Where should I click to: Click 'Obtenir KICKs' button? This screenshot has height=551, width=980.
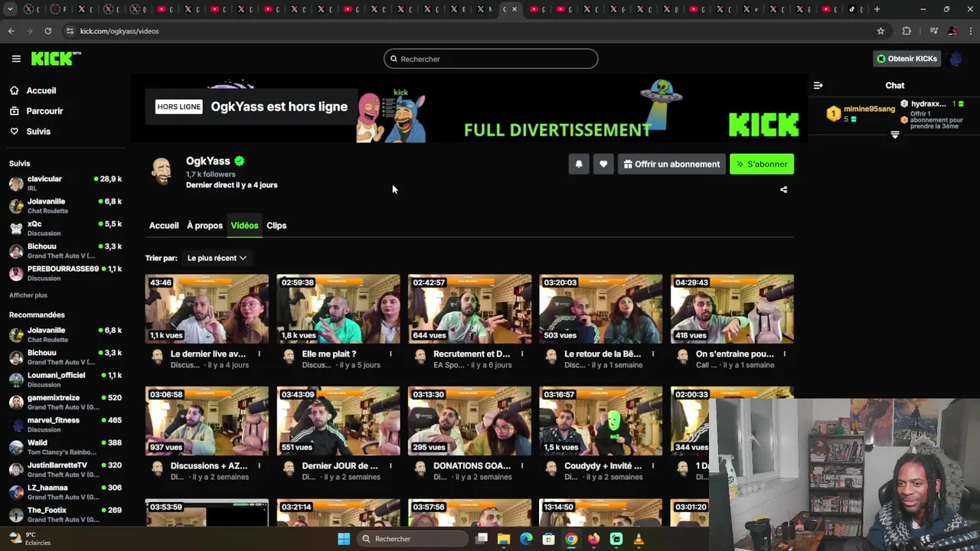coord(907,59)
